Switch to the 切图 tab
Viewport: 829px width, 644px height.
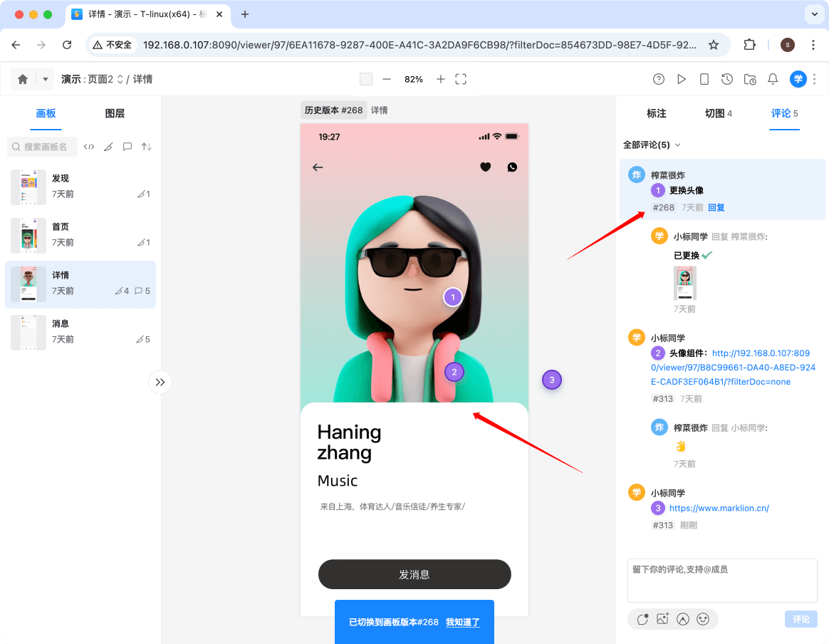[714, 113]
